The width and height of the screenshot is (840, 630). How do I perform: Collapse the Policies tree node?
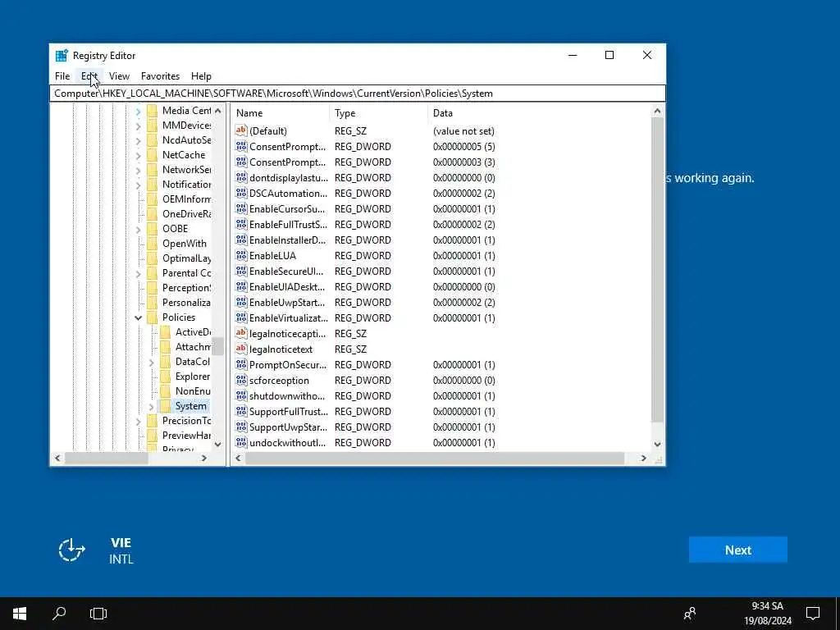click(138, 317)
